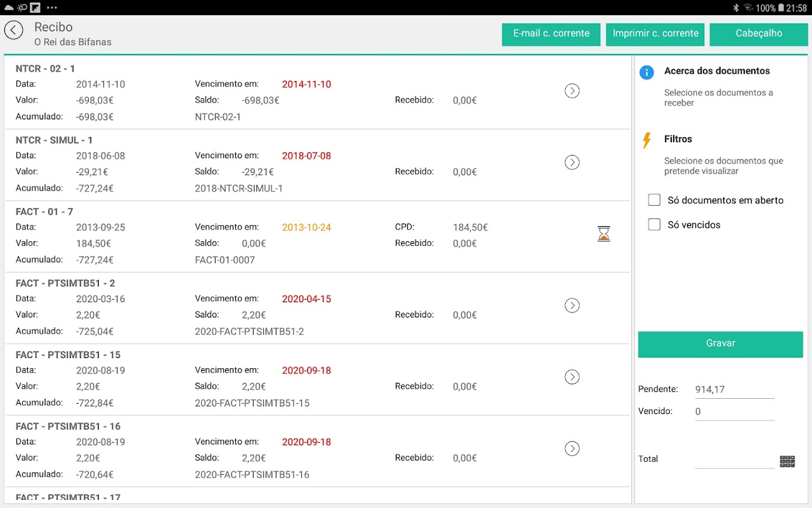
Task: Enable 'Só documentos em aberto' checkbox
Action: tap(654, 200)
